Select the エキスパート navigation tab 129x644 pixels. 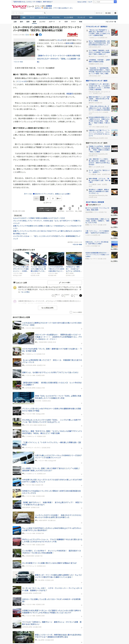43,17
